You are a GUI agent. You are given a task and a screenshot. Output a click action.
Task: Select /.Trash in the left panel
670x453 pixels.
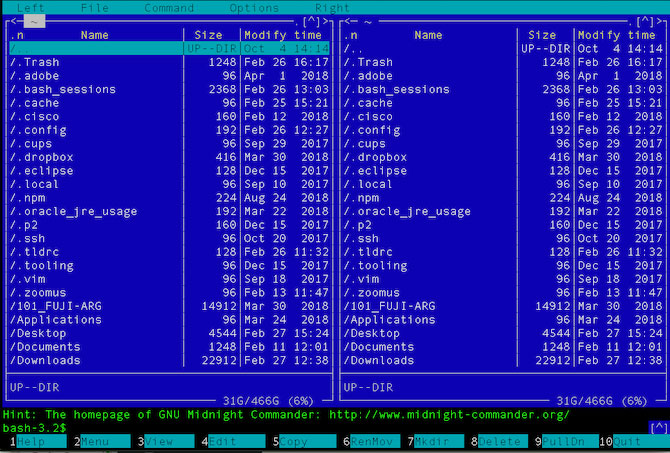point(169,62)
